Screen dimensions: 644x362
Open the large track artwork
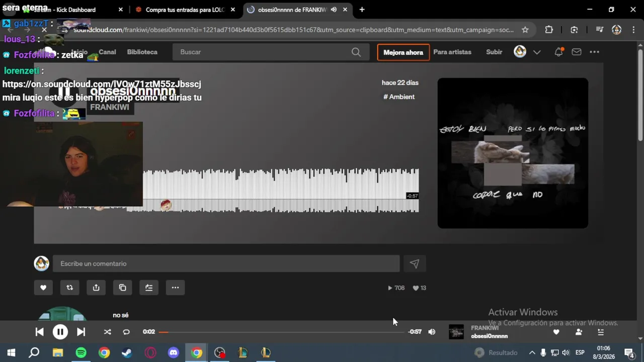point(513,153)
